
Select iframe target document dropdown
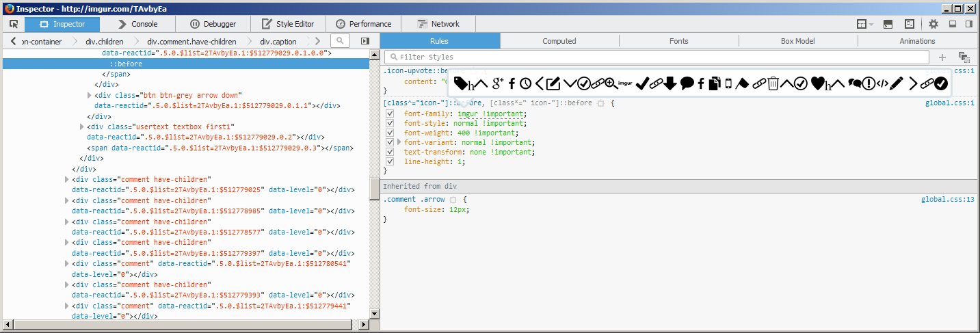[865, 24]
